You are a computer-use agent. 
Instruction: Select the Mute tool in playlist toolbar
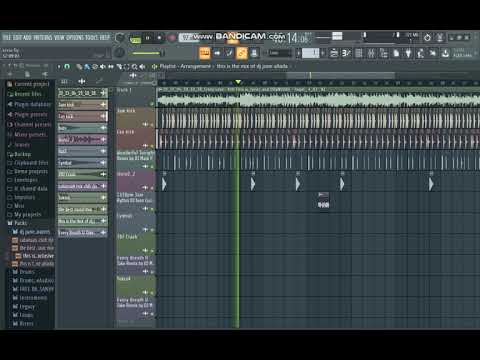pos(103,67)
